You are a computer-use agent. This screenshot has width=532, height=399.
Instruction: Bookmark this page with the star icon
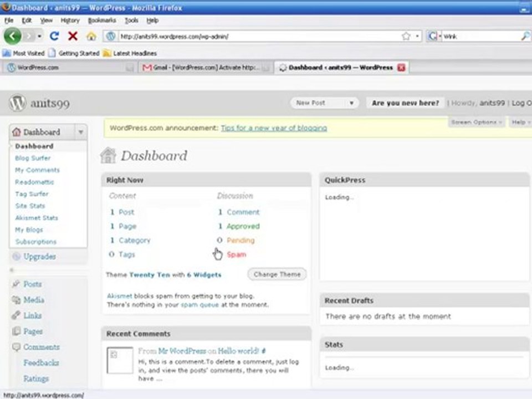pos(406,36)
